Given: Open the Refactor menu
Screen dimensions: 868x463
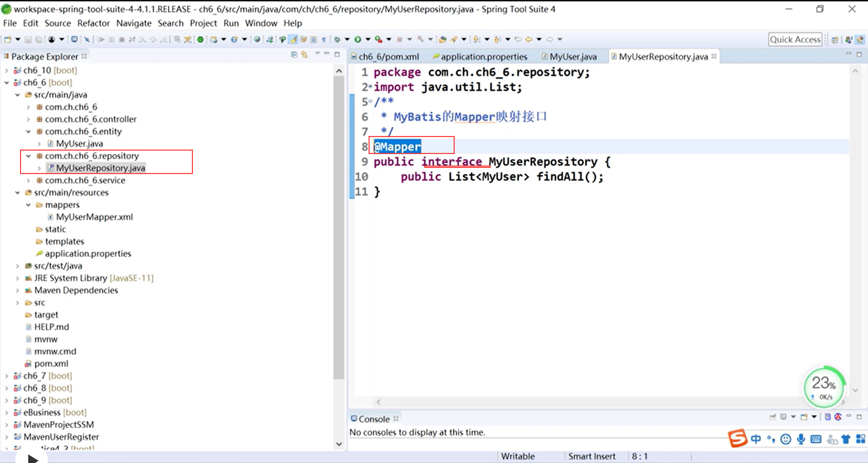Looking at the screenshot, I should 93,23.
